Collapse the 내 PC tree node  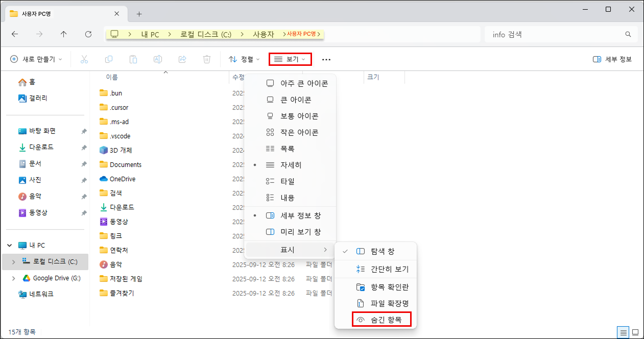point(9,246)
